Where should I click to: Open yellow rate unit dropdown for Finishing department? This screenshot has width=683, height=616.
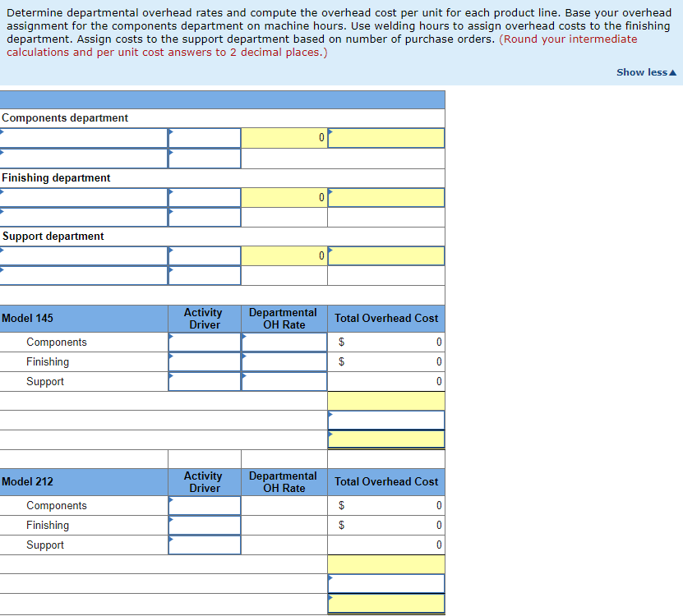point(386,198)
